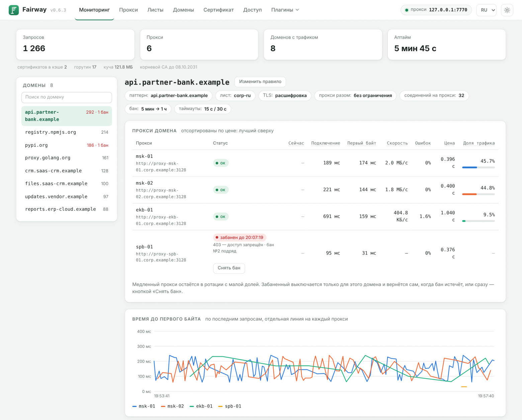Expand the Плагины menu

coord(285,10)
